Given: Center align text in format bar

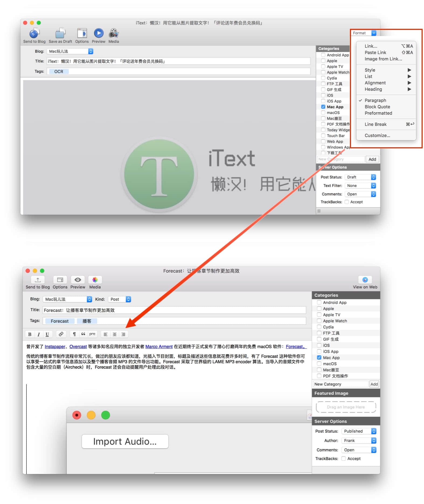Looking at the screenshot, I should point(114,334).
